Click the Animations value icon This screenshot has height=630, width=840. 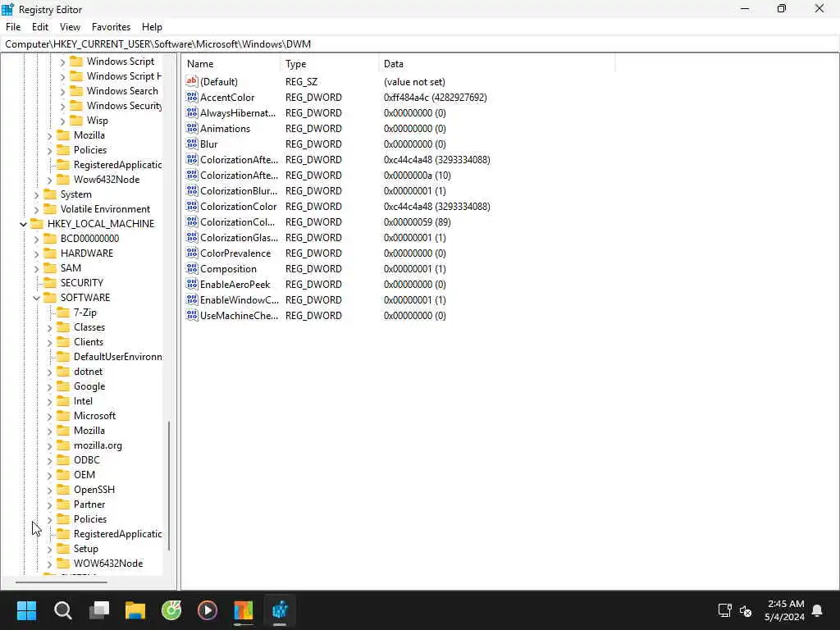point(192,128)
